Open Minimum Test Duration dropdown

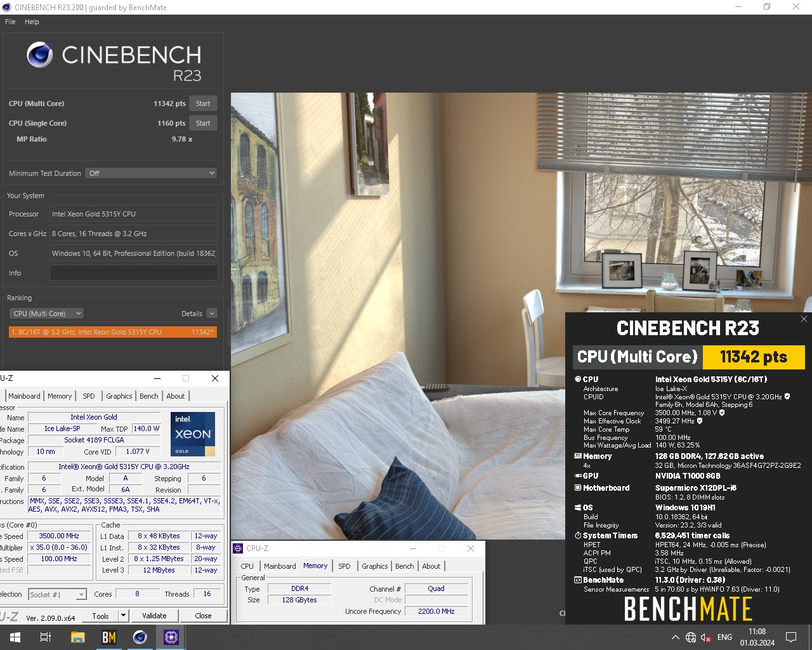[151, 173]
